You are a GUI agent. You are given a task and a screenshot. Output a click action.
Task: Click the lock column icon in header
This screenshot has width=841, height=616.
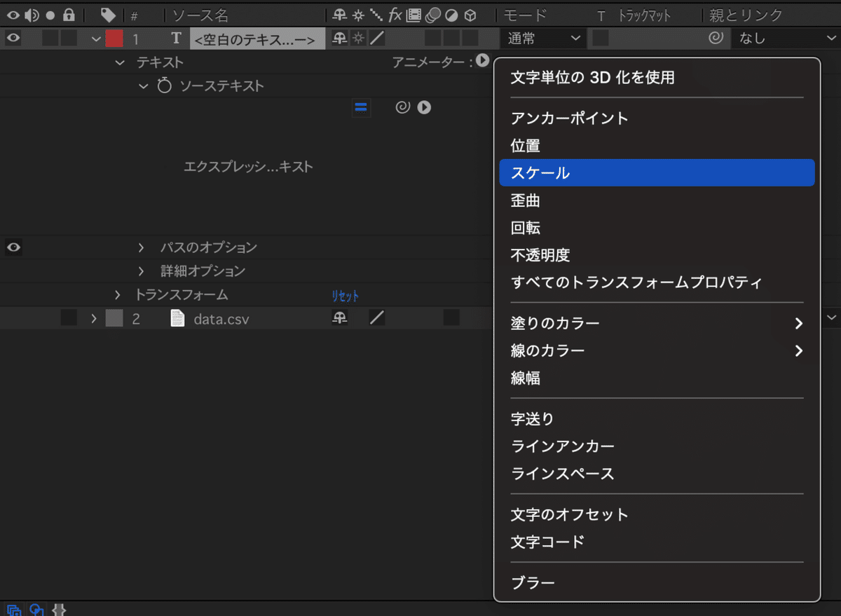[67, 15]
